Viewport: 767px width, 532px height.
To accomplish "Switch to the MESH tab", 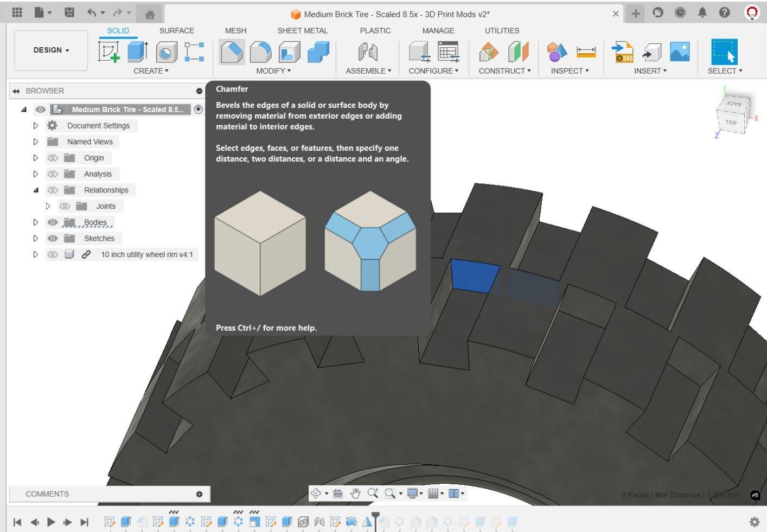I will tap(235, 31).
